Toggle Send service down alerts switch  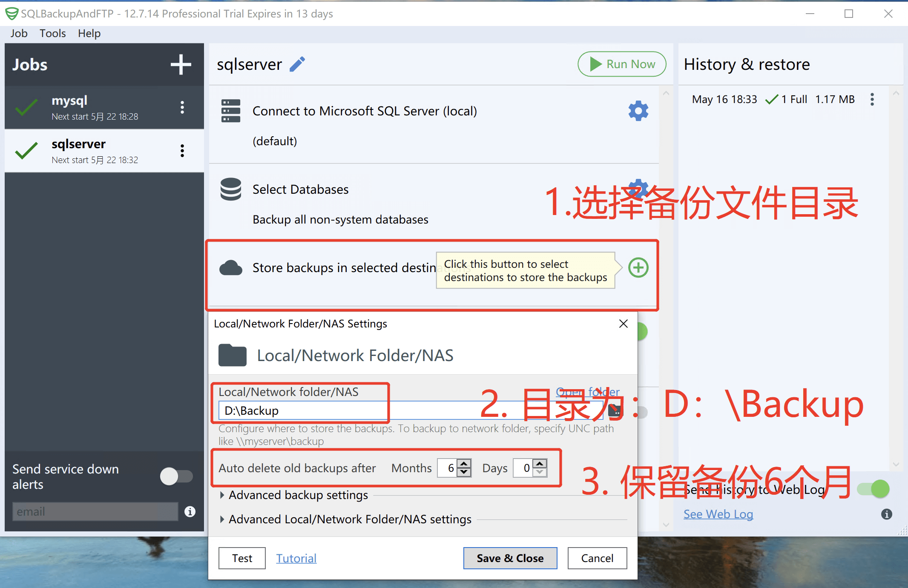point(176,476)
